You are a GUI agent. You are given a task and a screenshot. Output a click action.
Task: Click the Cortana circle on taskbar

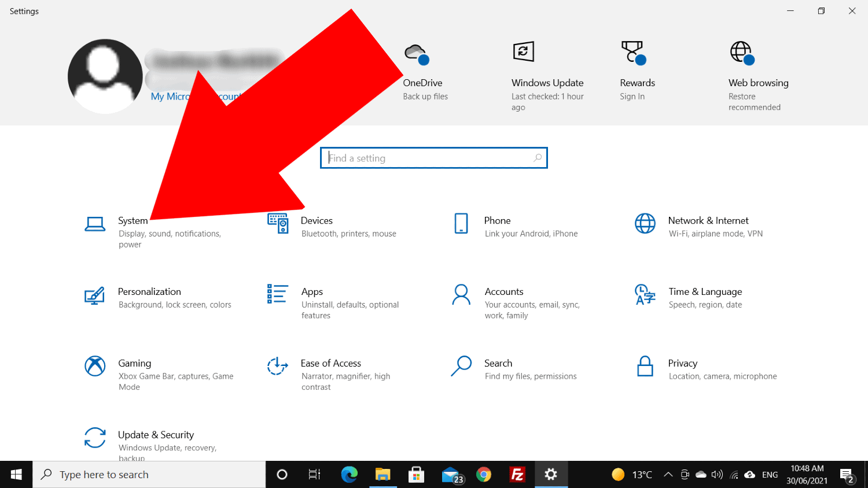(x=282, y=475)
